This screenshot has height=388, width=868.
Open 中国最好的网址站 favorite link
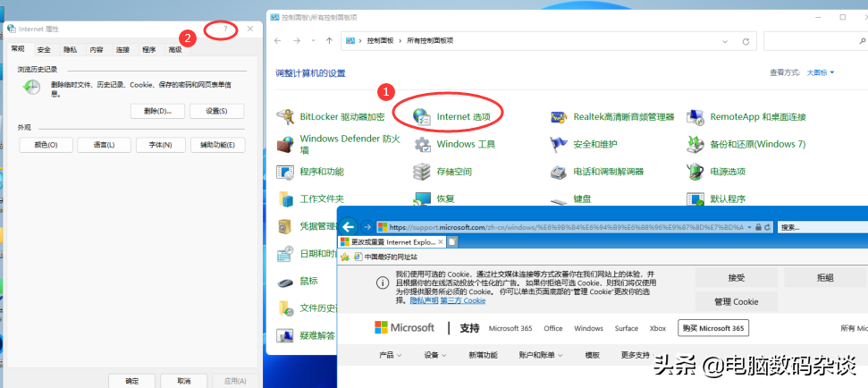click(x=386, y=257)
